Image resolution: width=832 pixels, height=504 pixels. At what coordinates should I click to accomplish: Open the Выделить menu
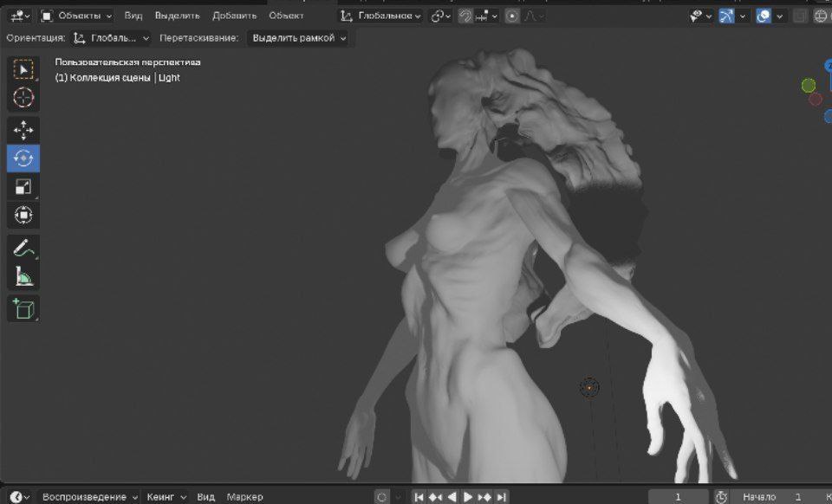tap(177, 16)
